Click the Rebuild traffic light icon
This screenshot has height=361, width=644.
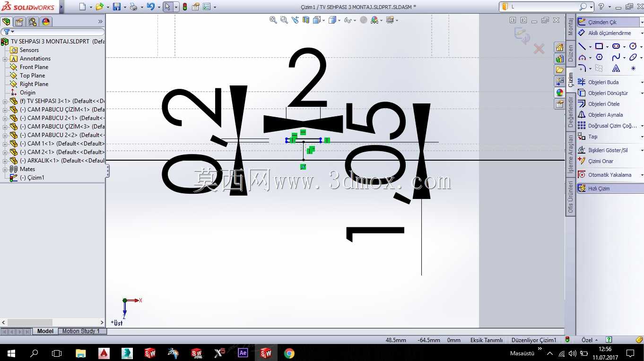184,7
